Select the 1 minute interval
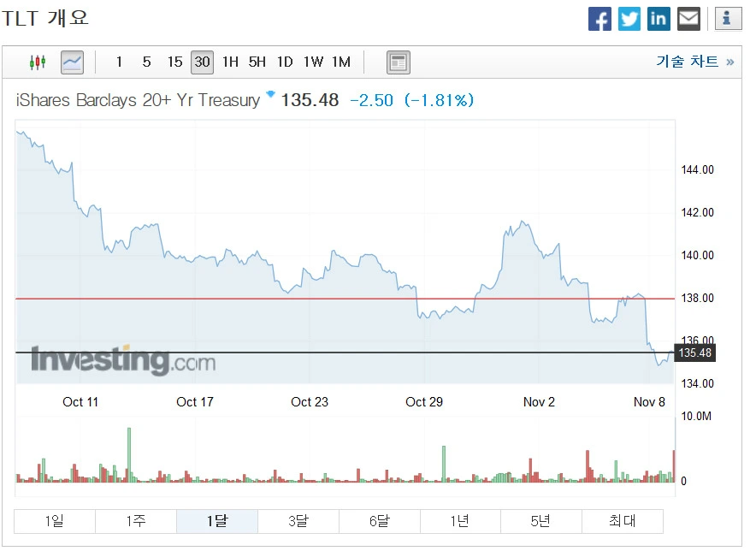This screenshot has width=756, height=557. (119, 62)
